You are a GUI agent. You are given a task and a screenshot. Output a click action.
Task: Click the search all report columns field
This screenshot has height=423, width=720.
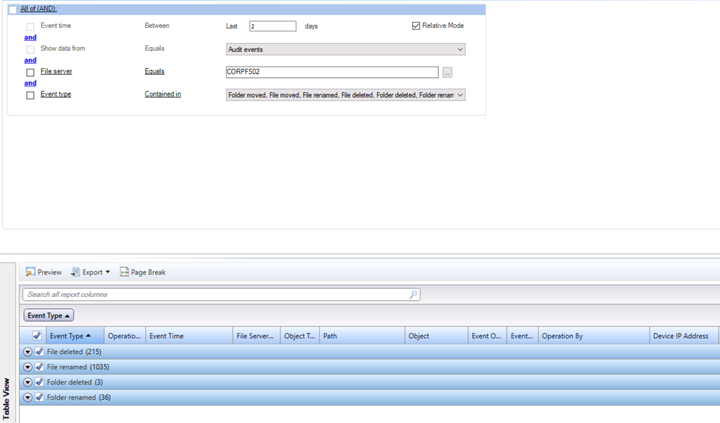[x=215, y=295]
